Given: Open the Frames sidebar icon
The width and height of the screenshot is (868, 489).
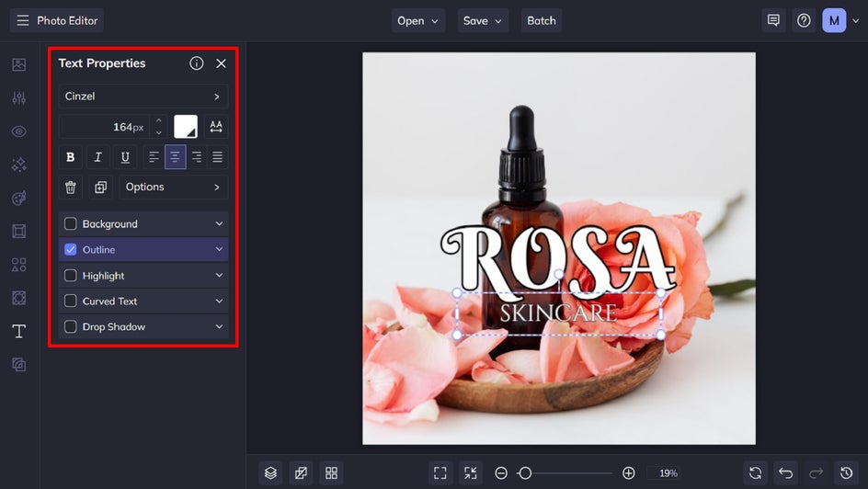Looking at the screenshot, I should point(18,232).
